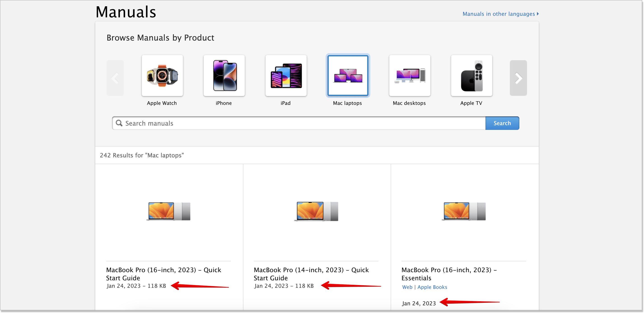Click the Manuals page heading
Viewport: 644px width, 313px height.
tap(126, 12)
